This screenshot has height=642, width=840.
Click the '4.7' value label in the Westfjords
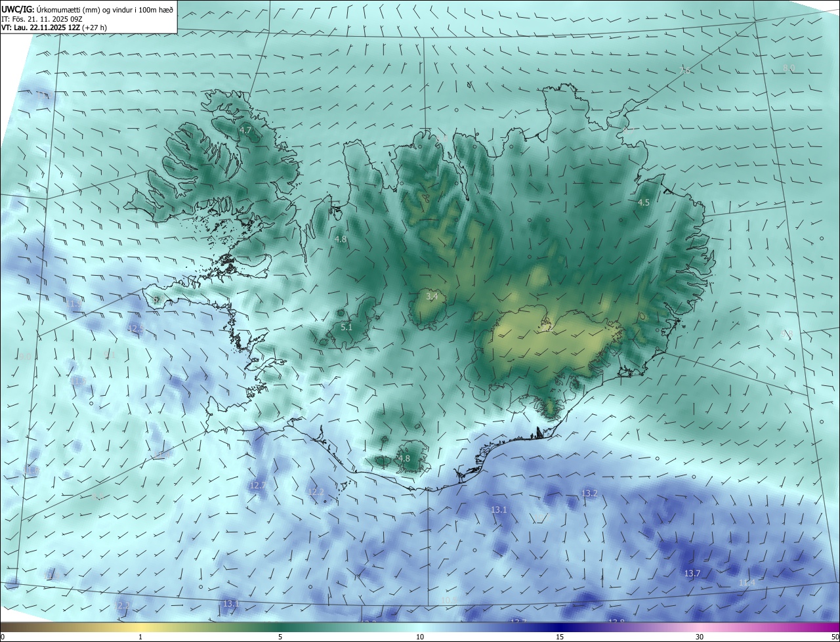[x=245, y=131]
